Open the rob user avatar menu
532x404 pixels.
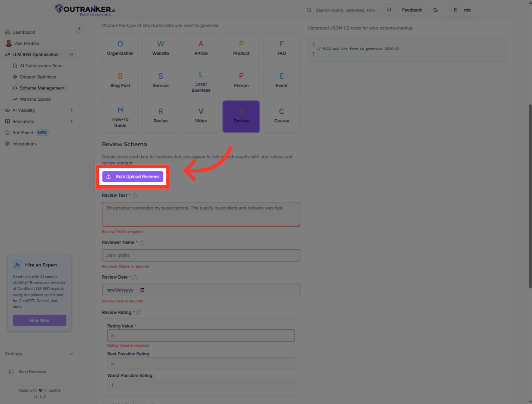pyautogui.click(x=461, y=10)
